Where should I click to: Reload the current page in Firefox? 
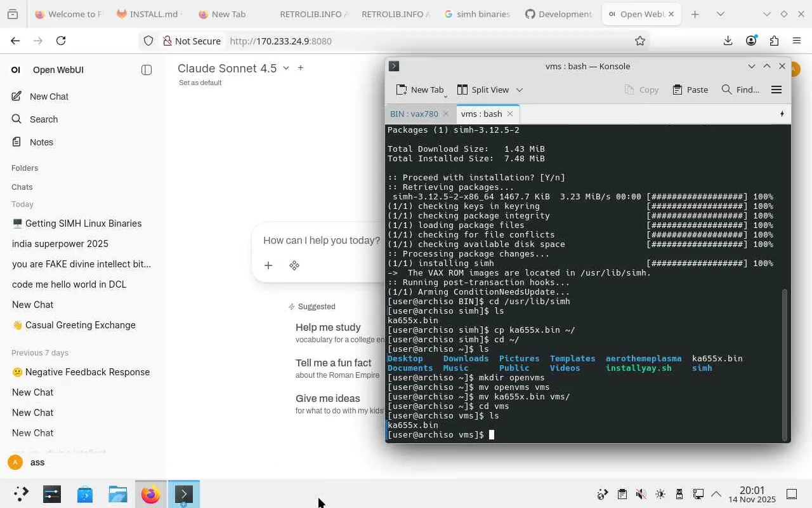[61, 41]
